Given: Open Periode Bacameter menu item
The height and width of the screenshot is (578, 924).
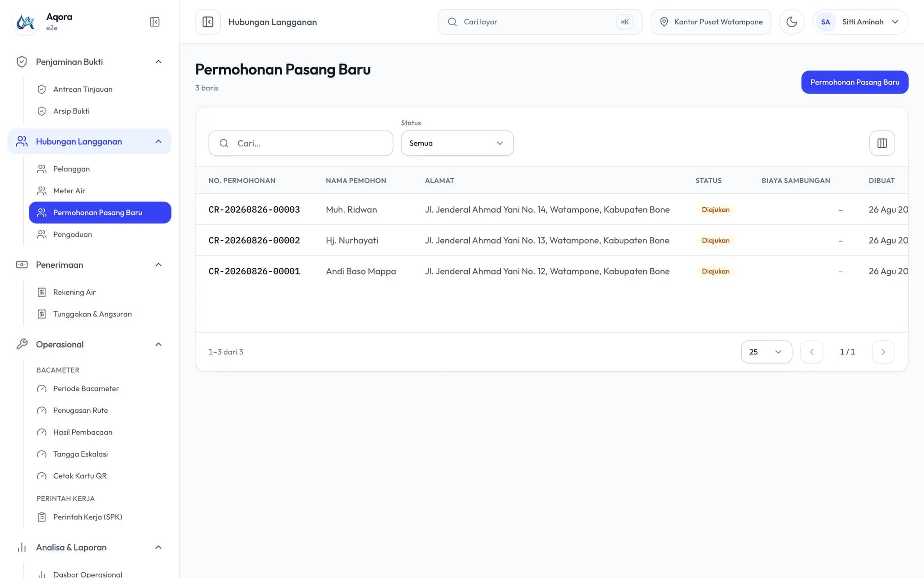Looking at the screenshot, I should pyautogui.click(x=100, y=388).
